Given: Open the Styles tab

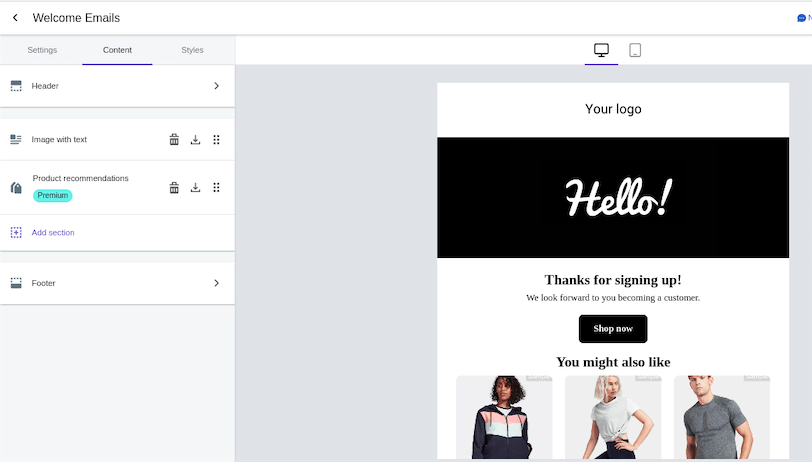Looking at the screenshot, I should click(x=192, y=50).
